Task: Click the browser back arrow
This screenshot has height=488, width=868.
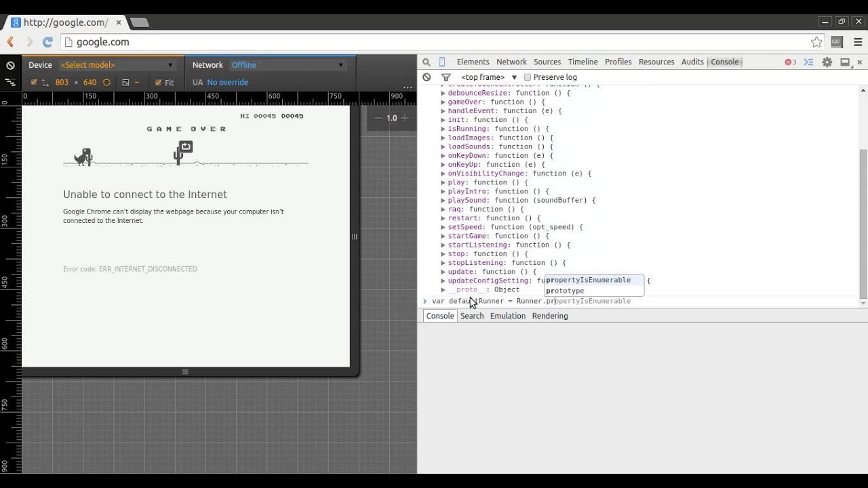Action: pyautogui.click(x=10, y=42)
